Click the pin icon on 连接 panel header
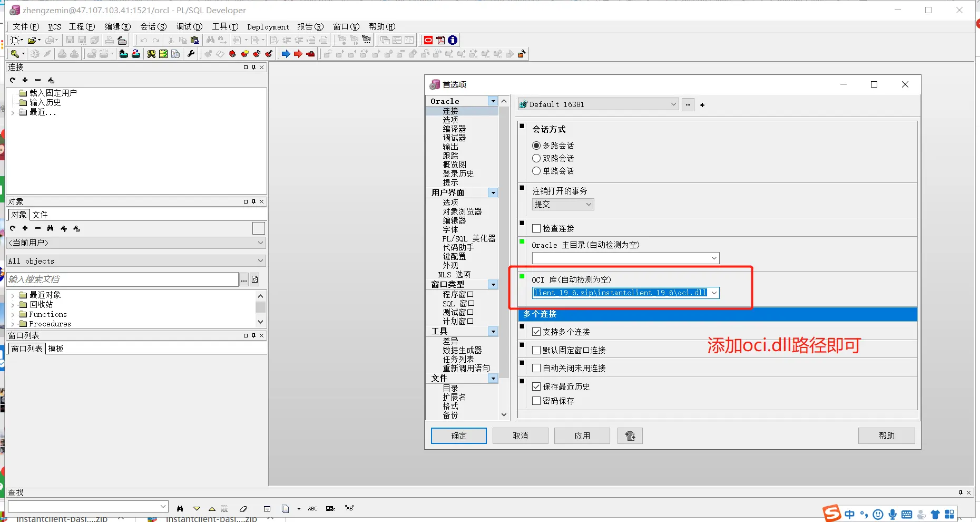This screenshot has width=980, height=522. (253, 67)
